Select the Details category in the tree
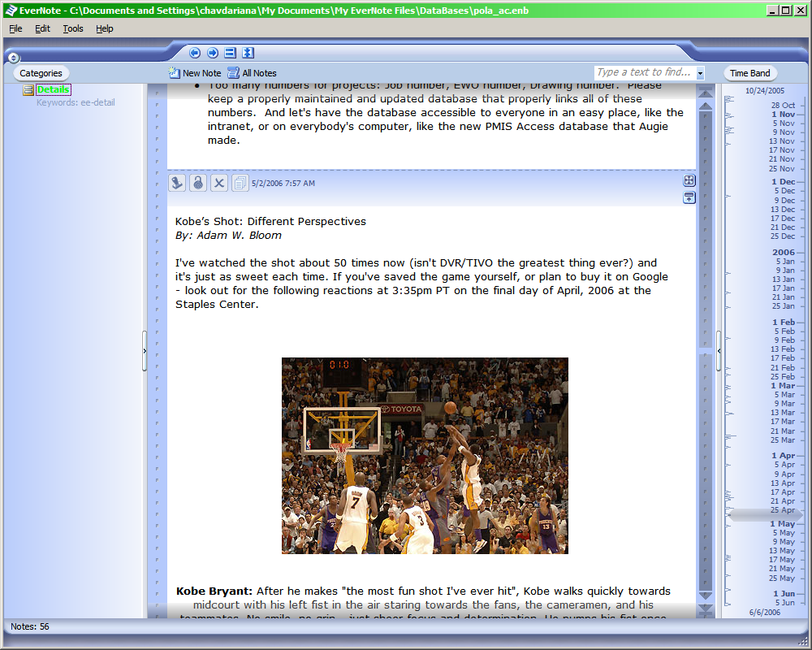The height and width of the screenshot is (650, 812). [54, 89]
